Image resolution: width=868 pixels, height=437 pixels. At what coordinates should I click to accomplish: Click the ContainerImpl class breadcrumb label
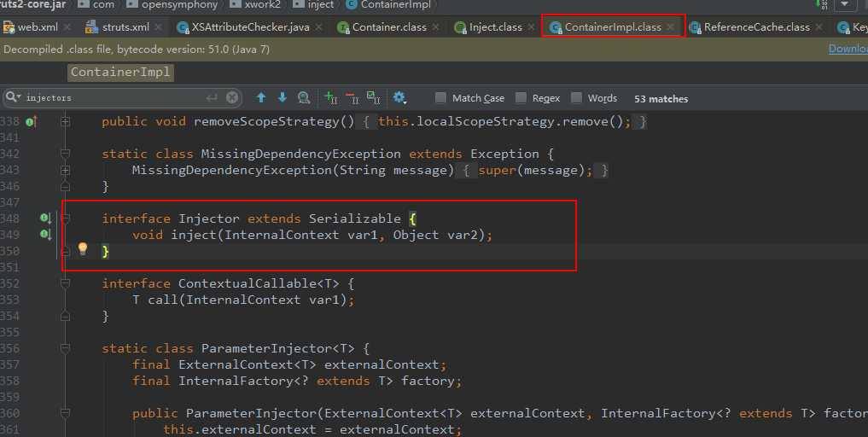pyautogui.click(x=120, y=72)
